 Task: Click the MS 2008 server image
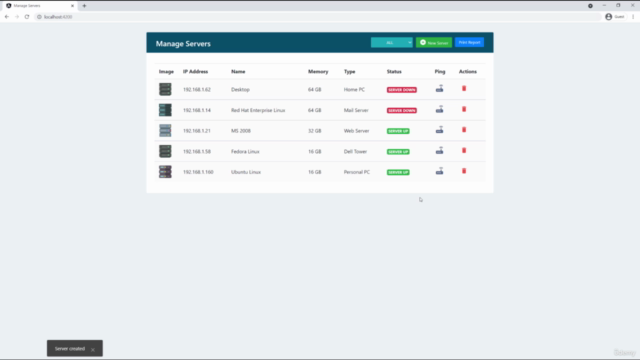[165, 131]
